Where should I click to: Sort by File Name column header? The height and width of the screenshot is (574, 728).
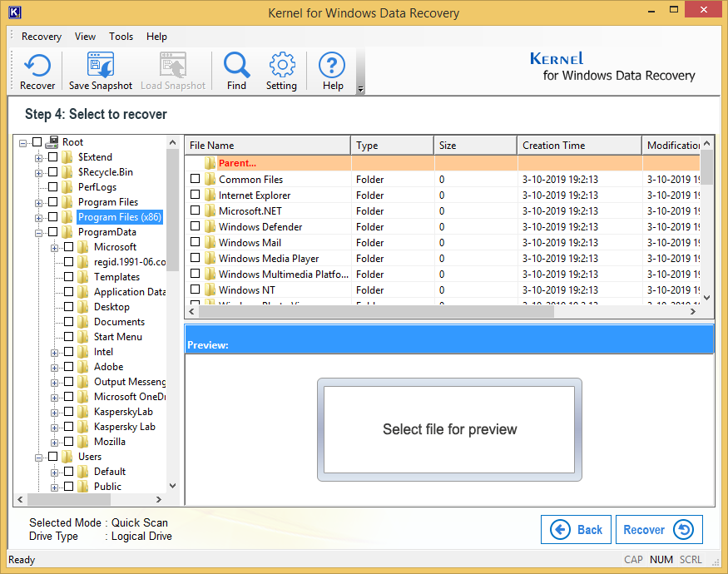pyautogui.click(x=267, y=146)
